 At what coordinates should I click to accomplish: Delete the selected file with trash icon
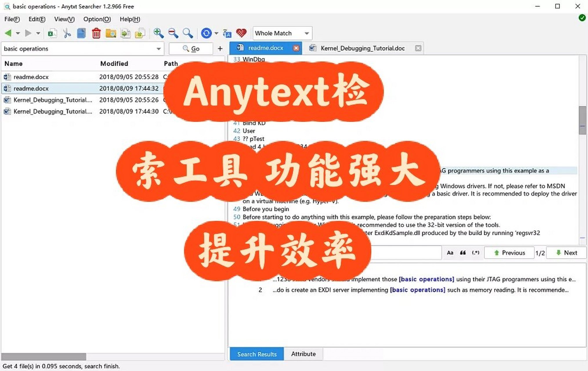[96, 33]
